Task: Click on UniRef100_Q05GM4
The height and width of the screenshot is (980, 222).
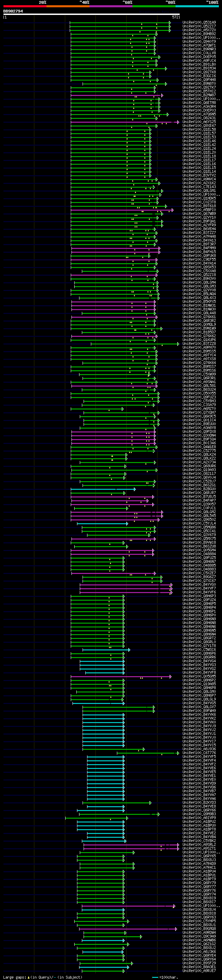Action: 199,550
